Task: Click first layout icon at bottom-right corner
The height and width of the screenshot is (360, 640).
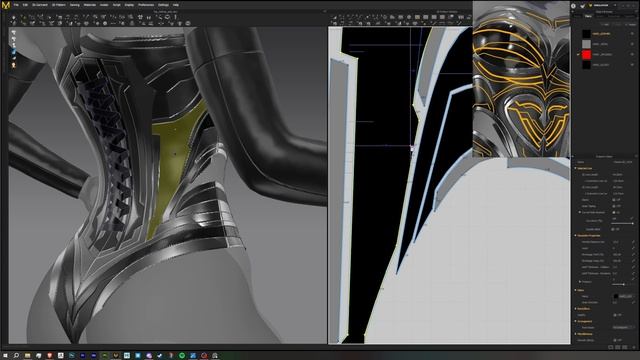Action: point(611,347)
